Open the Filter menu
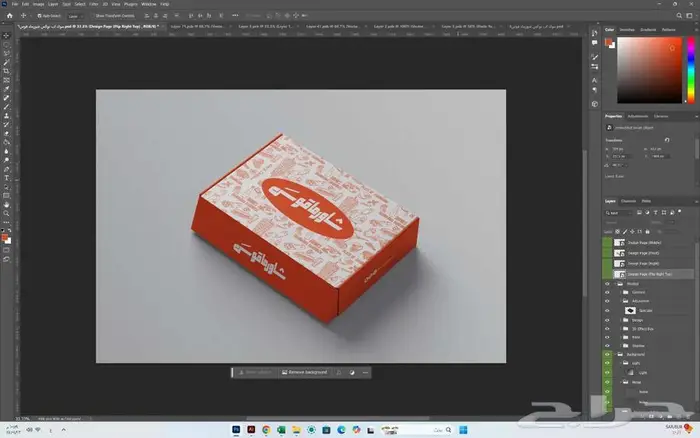700x438 pixels. 94,4
